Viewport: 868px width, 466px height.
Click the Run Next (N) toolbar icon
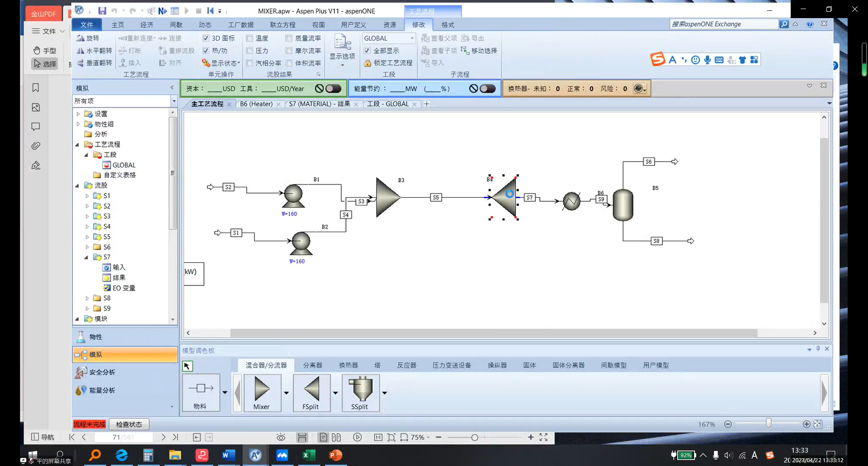point(163,11)
